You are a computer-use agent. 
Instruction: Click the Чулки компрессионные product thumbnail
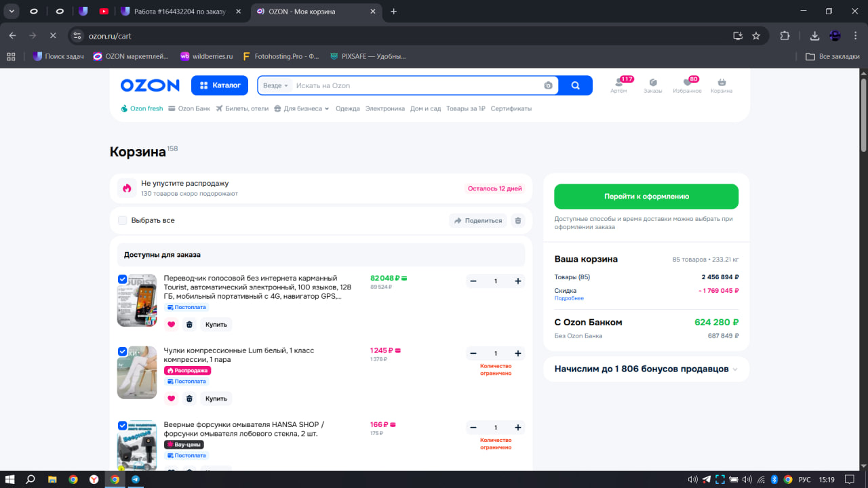pyautogui.click(x=137, y=373)
